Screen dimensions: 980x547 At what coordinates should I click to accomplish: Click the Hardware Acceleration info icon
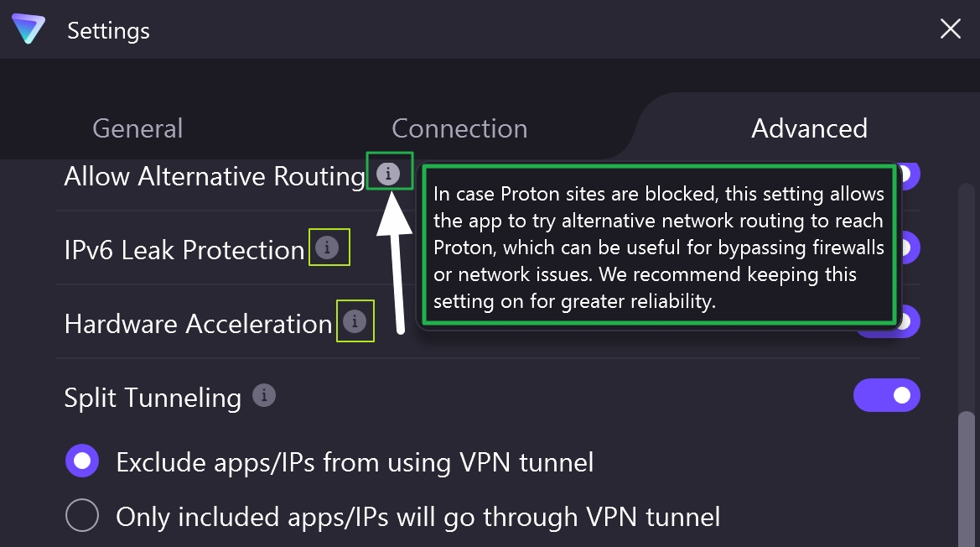355,320
